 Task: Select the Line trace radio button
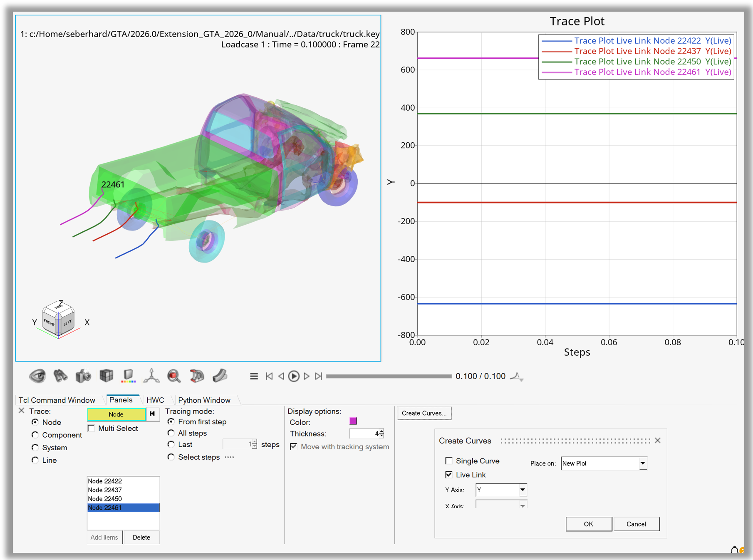35,460
